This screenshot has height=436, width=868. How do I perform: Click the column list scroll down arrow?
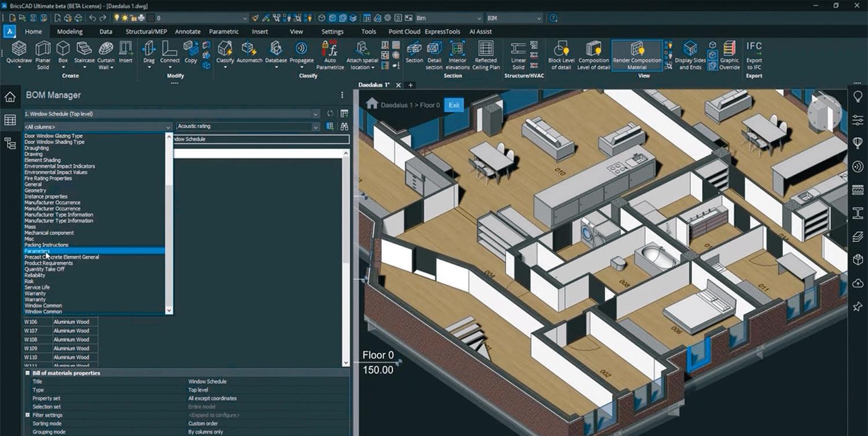pyautogui.click(x=169, y=311)
